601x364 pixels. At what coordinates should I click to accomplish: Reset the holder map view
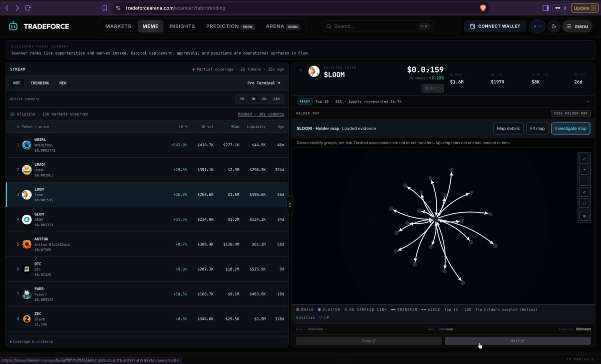tap(584, 192)
